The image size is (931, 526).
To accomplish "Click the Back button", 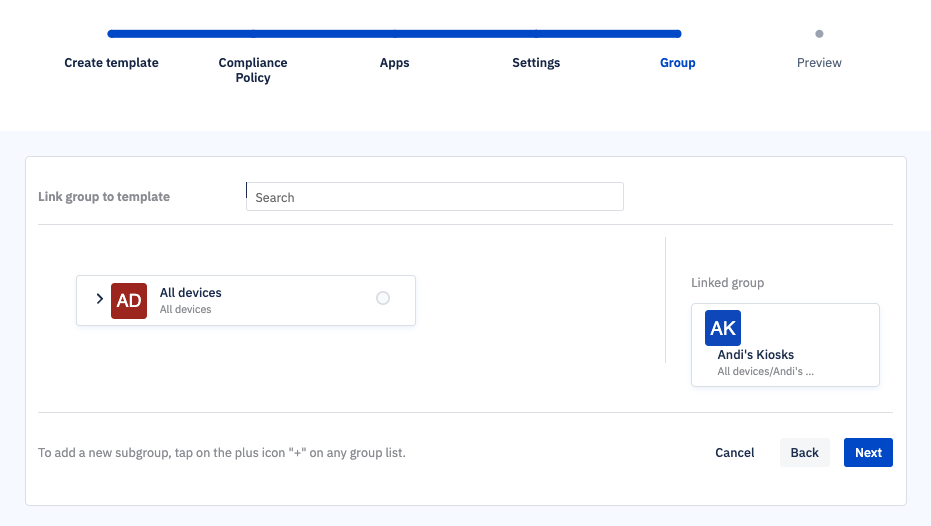I will (805, 452).
